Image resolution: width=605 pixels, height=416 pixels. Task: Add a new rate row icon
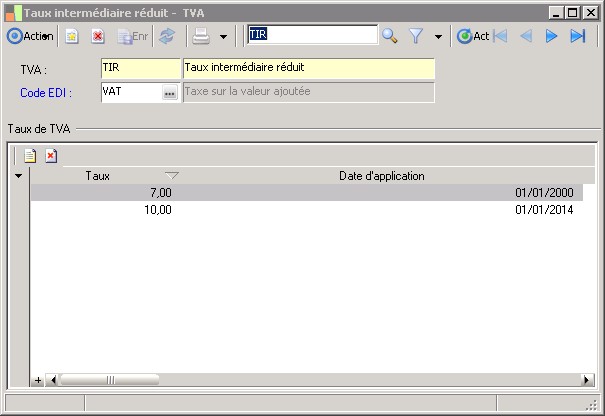coord(30,156)
